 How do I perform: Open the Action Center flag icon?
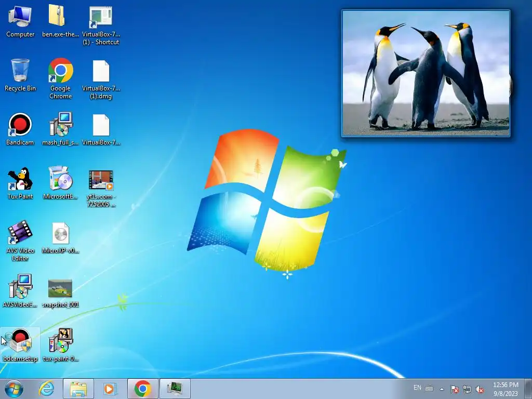(x=454, y=389)
